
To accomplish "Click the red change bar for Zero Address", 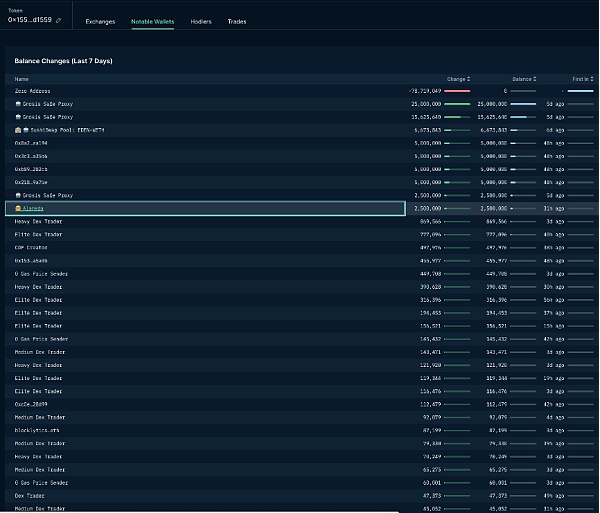I will (x=456, y=91).
